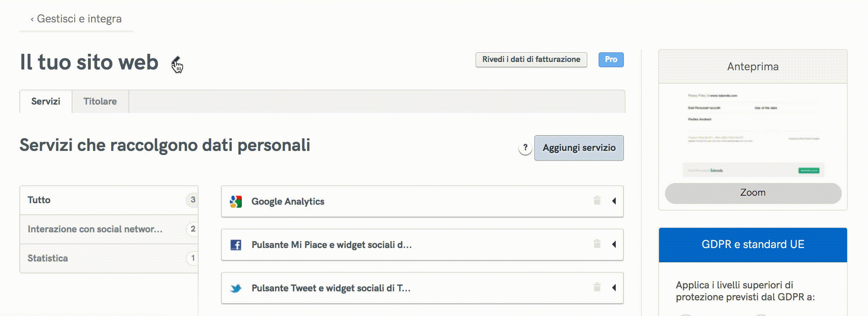Zoom the policy preview in Anteprima panel
Image resolution: width=868 pixels, height=316 pixels.
click(x=752, y=192)
